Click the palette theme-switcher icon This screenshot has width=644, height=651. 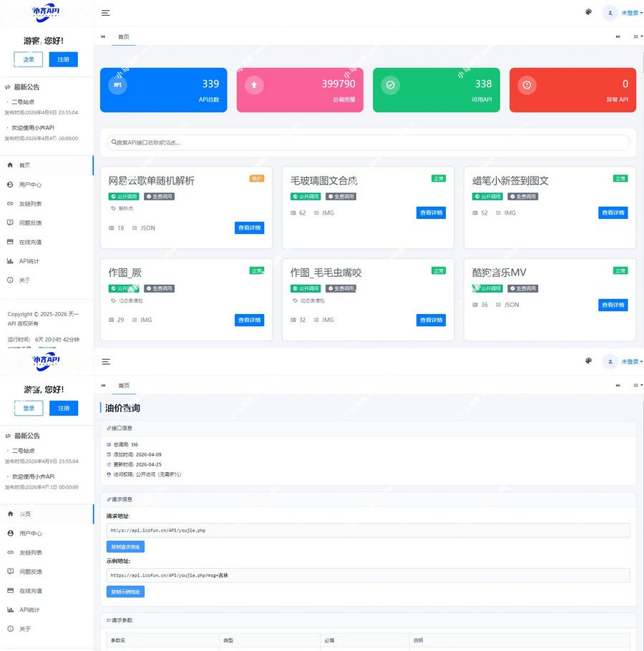(x=588, y=12)
